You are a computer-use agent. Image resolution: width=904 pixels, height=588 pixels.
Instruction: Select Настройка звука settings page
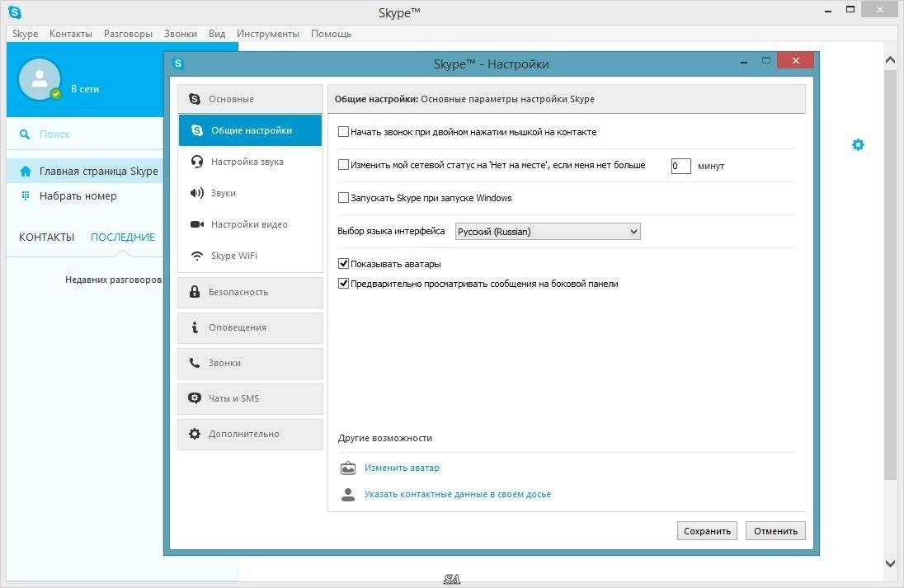pyautogui.click(x=250, y=162)
